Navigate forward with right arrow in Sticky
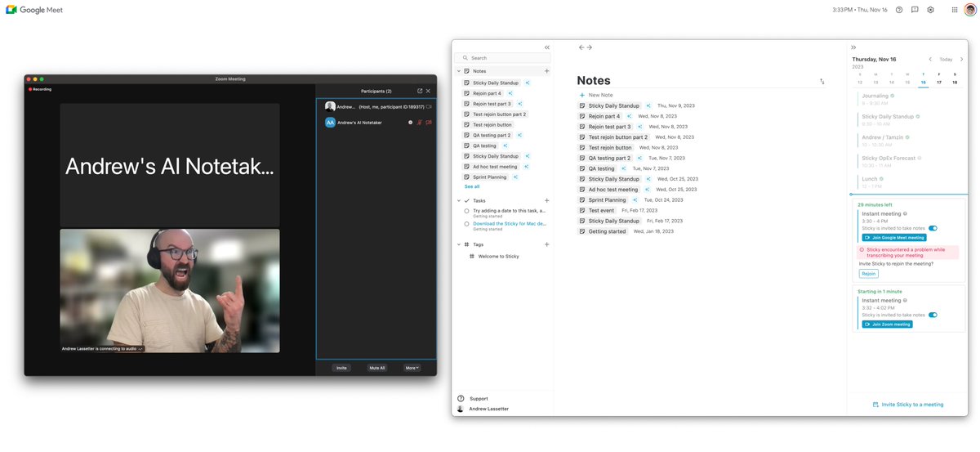 coord(590,47)
